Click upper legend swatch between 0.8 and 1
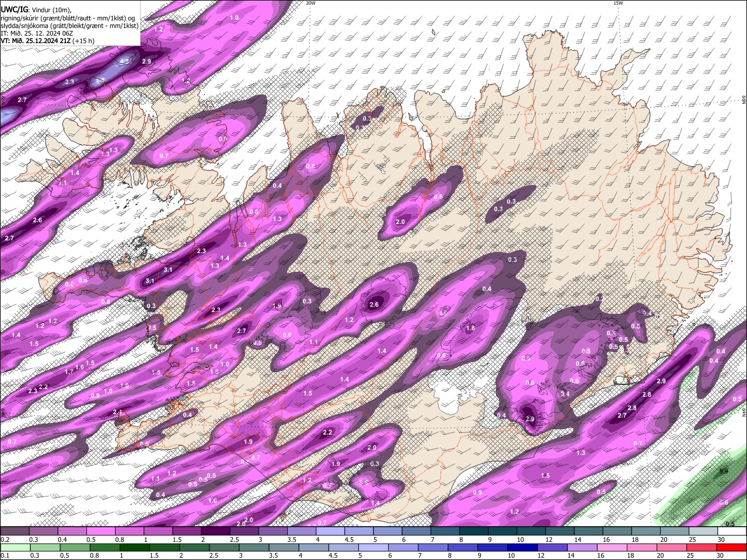 [129, 531]
